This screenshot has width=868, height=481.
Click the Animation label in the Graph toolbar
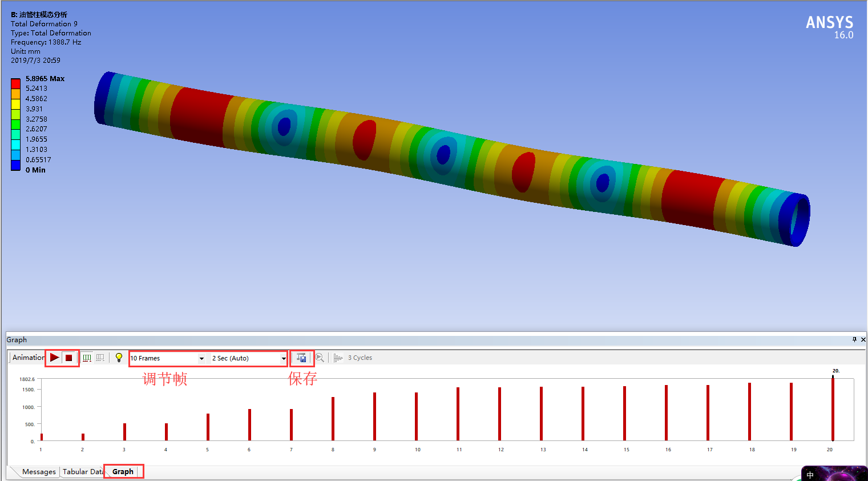tap(27, 358)
